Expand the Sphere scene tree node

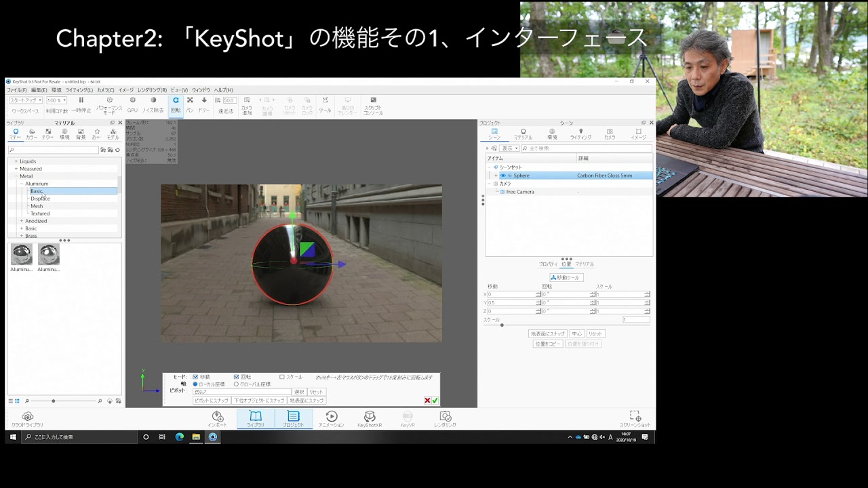point(496,176)
